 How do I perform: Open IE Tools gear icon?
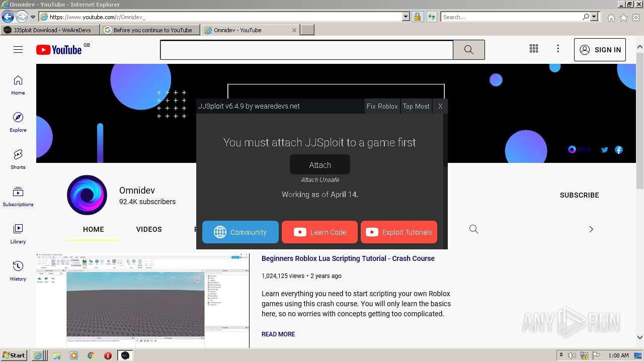pos(636,17)
